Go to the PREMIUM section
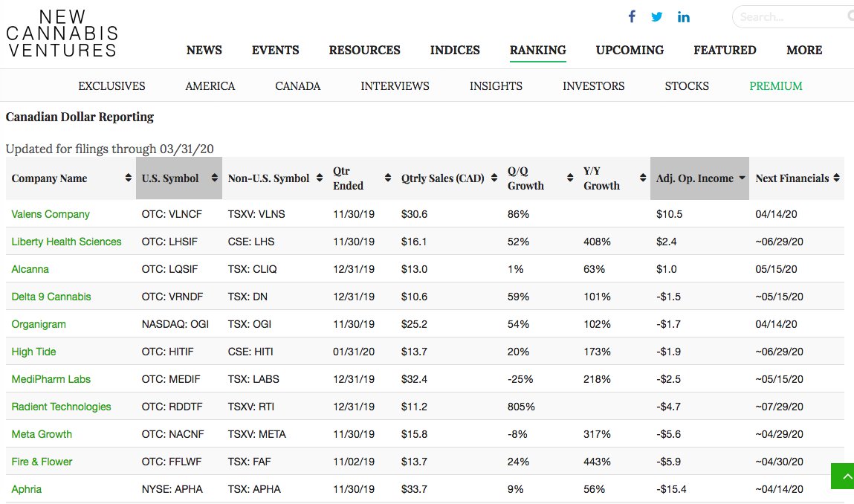 click(x=775, y=86)
